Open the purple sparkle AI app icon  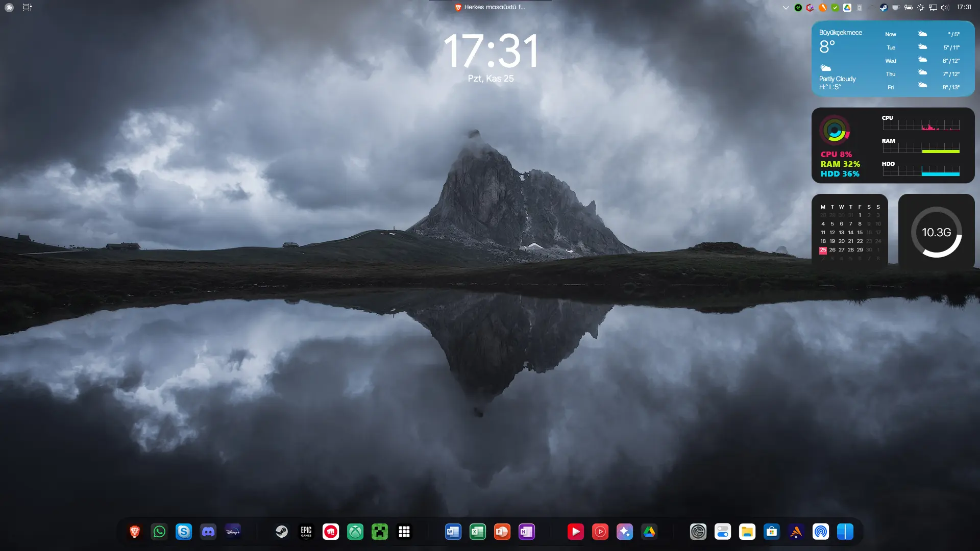625,532
